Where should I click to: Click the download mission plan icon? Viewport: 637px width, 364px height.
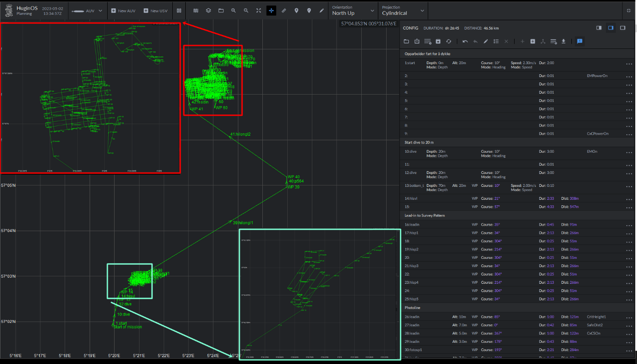(564, 41)
